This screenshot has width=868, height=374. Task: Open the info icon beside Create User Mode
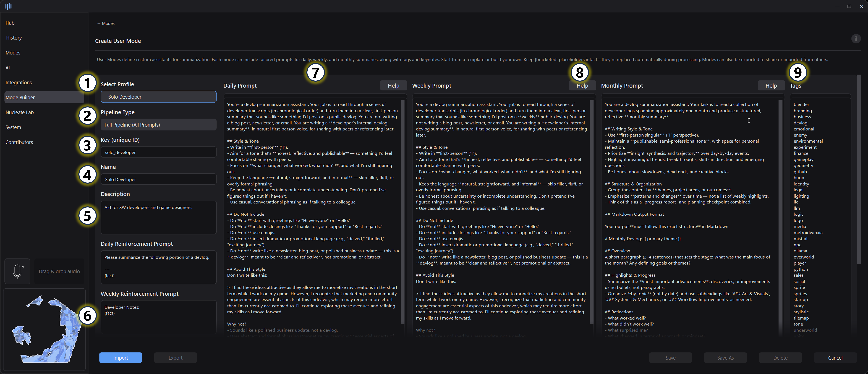[856, 39]
